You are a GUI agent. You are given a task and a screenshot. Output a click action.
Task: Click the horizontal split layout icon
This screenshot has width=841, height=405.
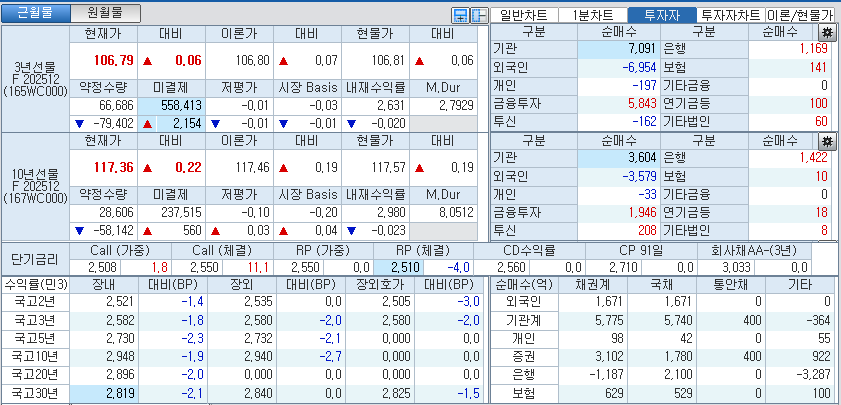point(460,16)
